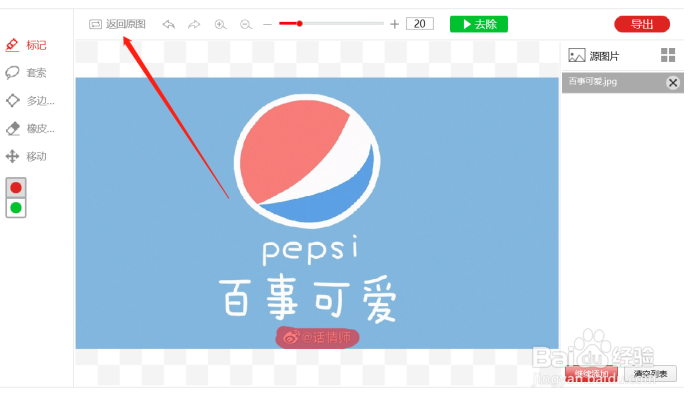
Task: Select the 标记 marker tool
Action: pyautogui.click(x=26, y=45)
